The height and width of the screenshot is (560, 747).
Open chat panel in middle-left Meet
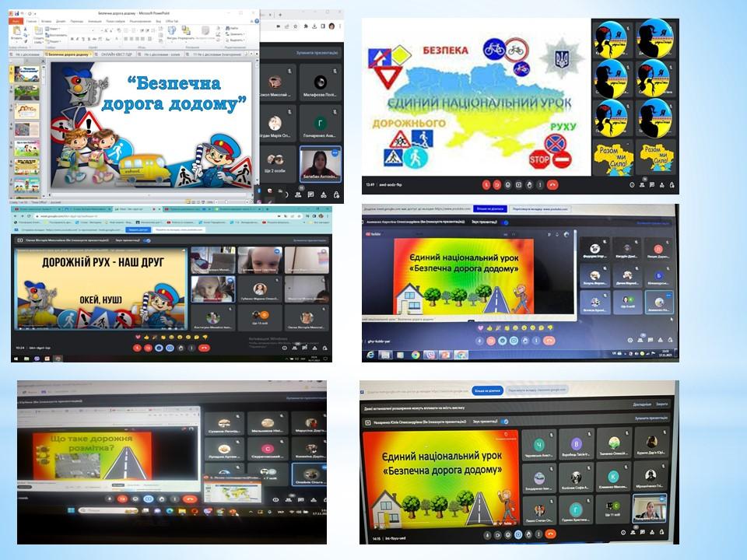point(305,348)
